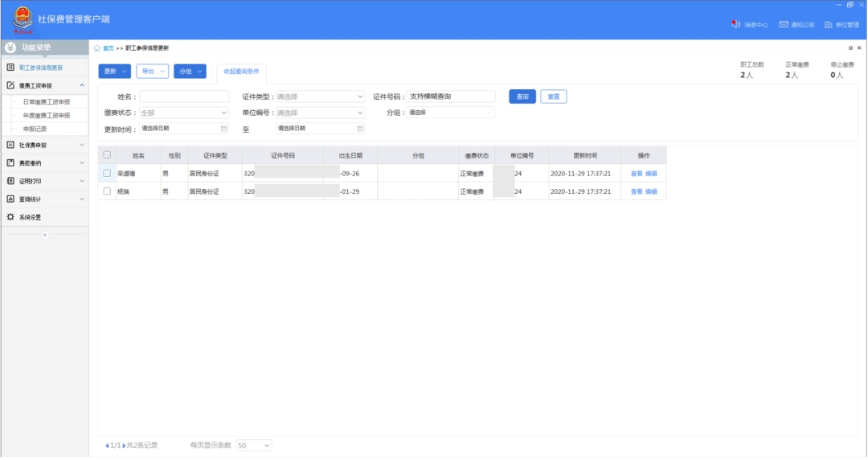The image size is (868, 460).
Task: Go to next page arrow in pagination
Action: point(124,445)
